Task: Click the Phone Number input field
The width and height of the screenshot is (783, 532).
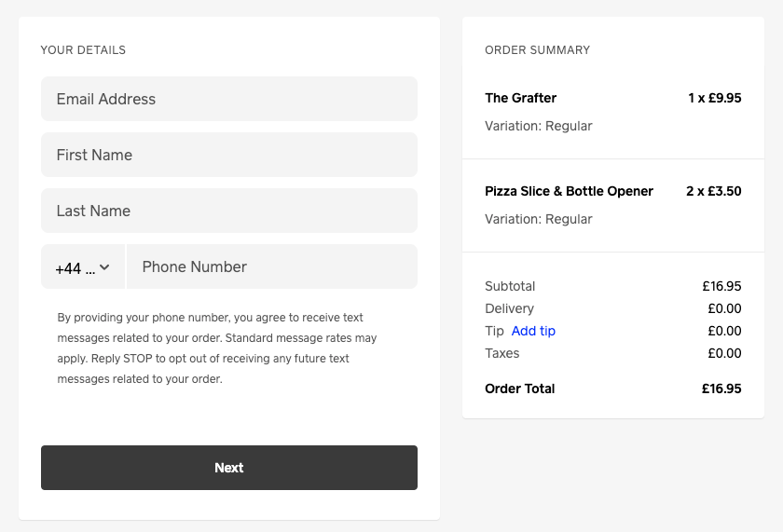Action: (x=271, y=266)
